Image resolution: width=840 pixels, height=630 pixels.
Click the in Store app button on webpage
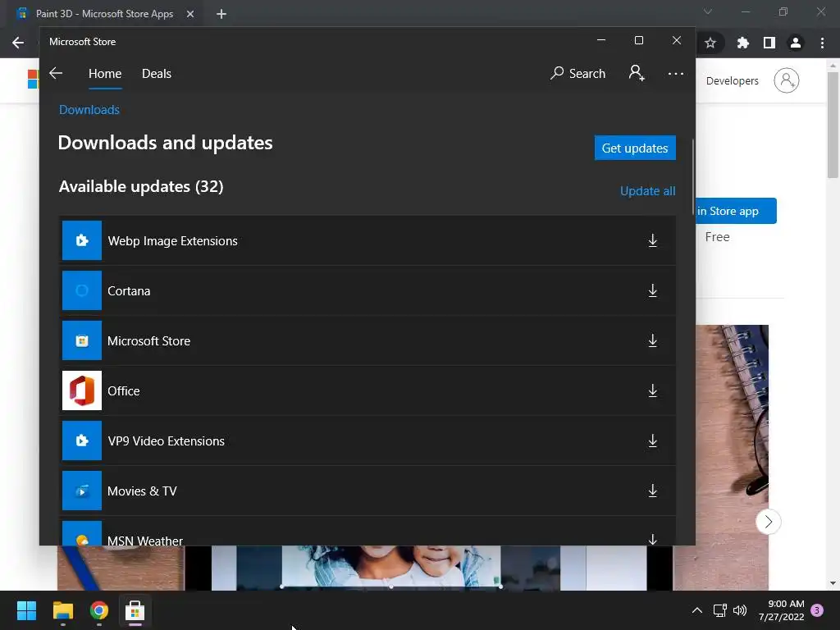(x=736, y=211)
